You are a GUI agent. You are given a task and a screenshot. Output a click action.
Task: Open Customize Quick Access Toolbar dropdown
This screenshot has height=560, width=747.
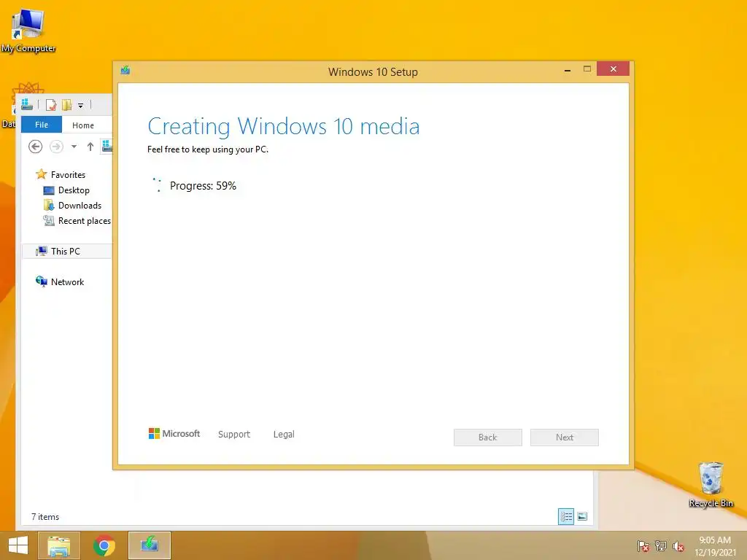[x=80, y=105]
